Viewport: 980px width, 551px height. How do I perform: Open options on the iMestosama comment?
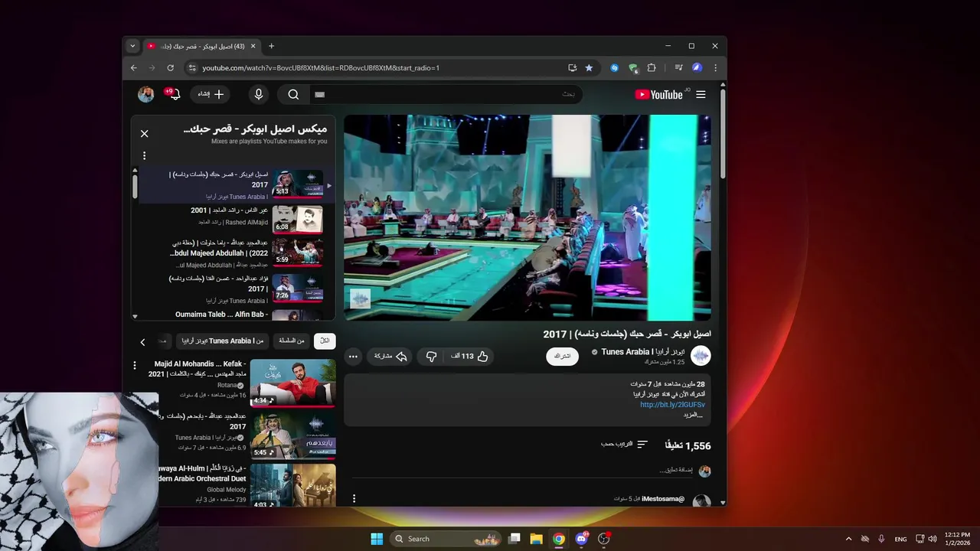coord(354,498)
